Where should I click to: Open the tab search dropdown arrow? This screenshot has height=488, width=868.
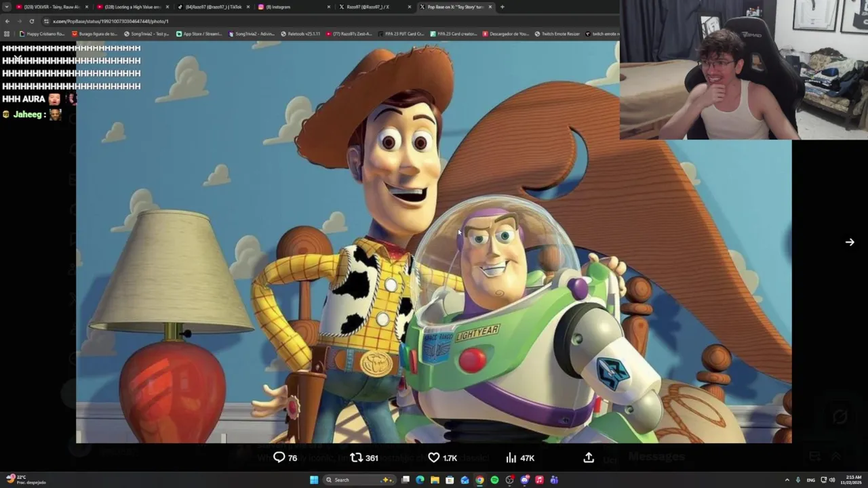[7, 7]
